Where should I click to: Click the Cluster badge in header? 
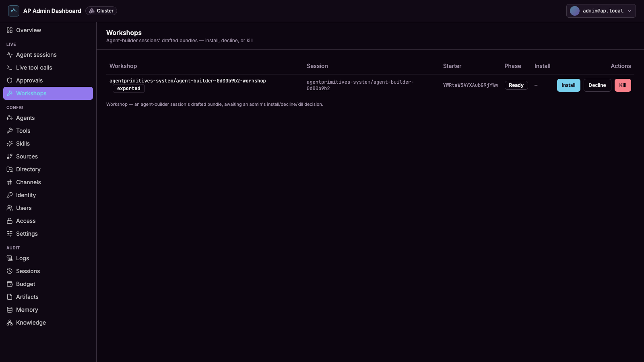[101, 11]
